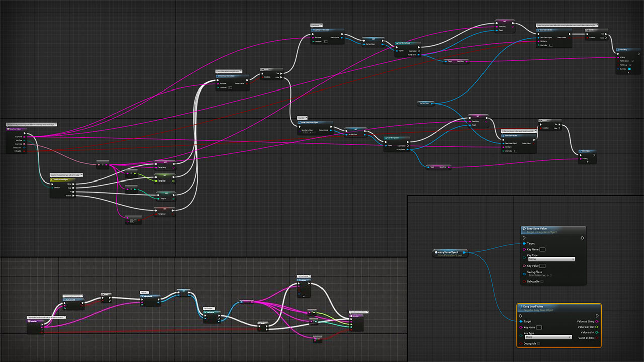Click Text Color swatch on Print String node
Screen dimensions: 644x362
pos(629,69)
